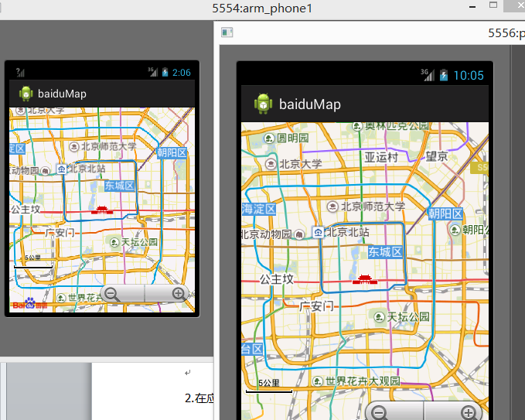Click the 10:05 clock on right phone
Viewport: 525px width, 420px height.
coord(469,75)
